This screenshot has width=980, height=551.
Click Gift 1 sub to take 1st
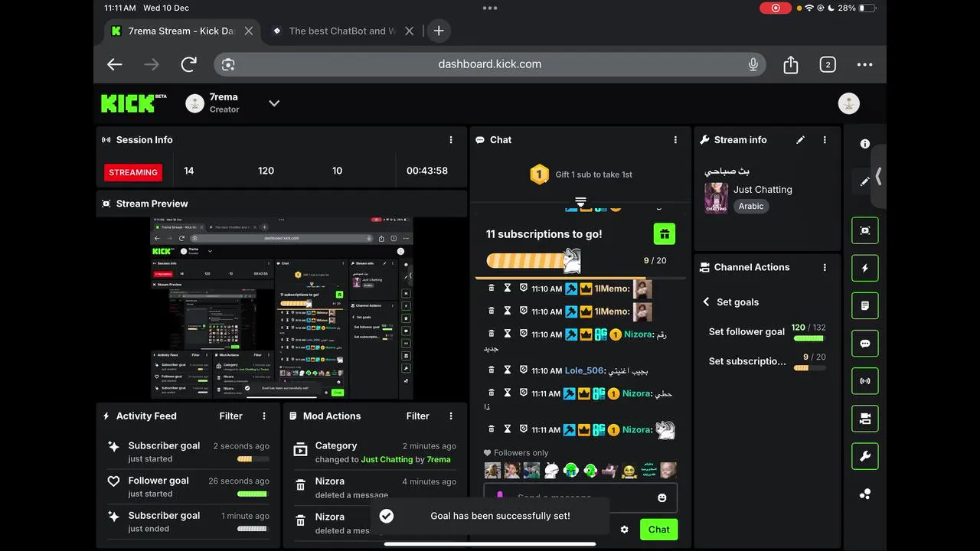coord(581,174)
